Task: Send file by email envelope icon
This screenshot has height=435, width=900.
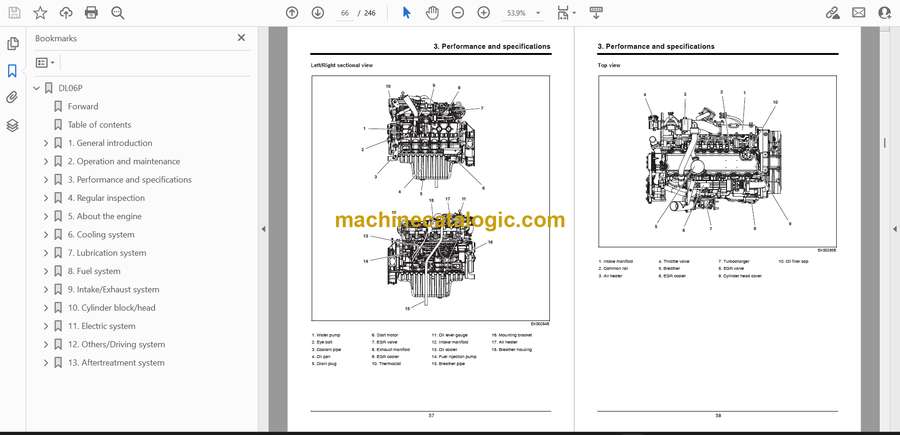Action: [859, 13]
